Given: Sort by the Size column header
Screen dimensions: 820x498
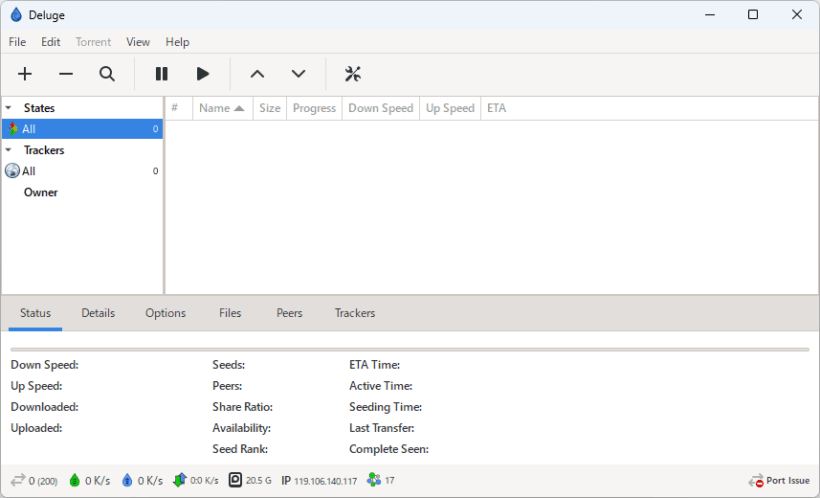Looking at the screenshot, I should click(x=270, y=108).
